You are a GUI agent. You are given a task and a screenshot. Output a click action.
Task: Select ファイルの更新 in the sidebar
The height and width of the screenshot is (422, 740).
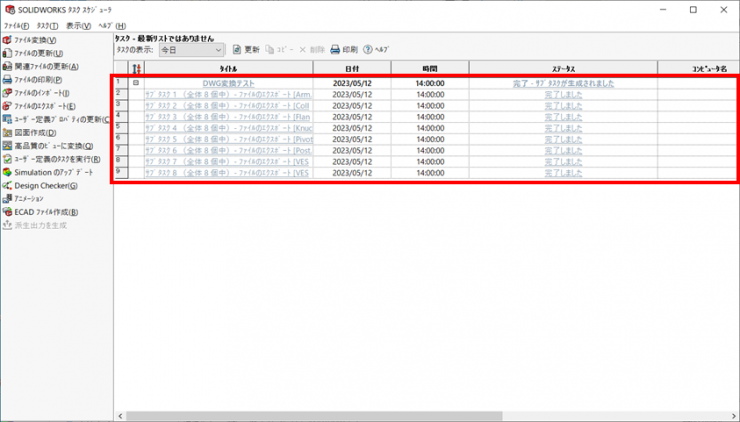click(x=38, y=53)
